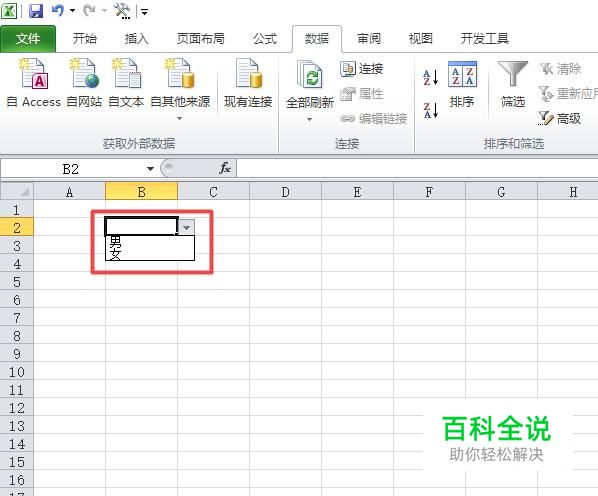
Task: Click 编辑链接 edit links button
Action: pos(373,119)
